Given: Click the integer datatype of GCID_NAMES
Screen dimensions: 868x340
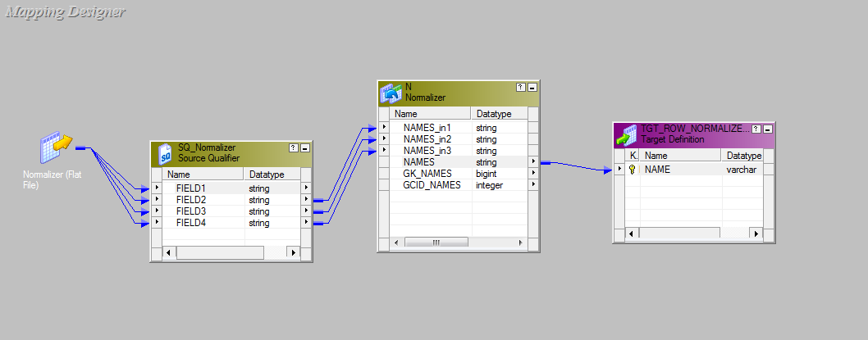Looking at the screenshot, I should (x=489, y=185).
